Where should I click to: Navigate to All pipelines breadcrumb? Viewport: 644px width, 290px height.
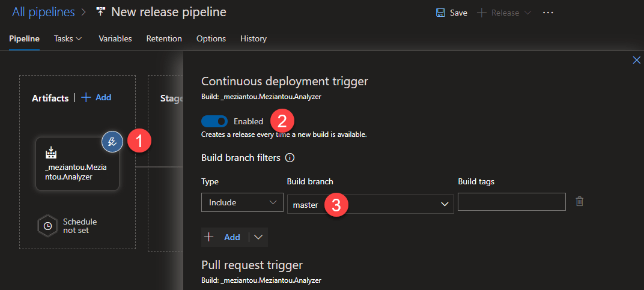coord(43,12)
